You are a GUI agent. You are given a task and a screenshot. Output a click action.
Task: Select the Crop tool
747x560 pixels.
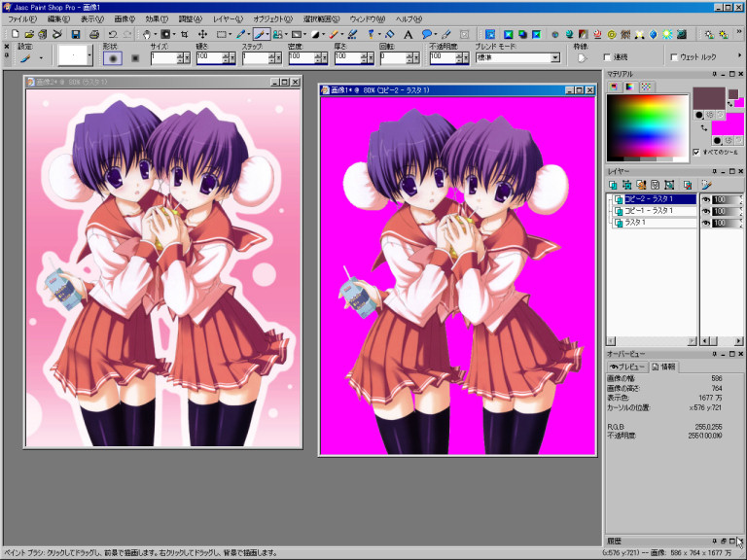[x=185, y=34]
